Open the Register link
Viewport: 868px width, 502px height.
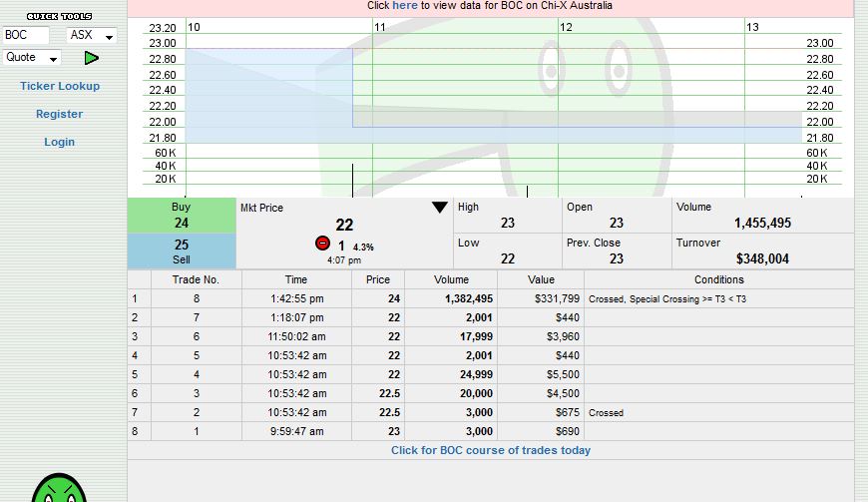tap(59, 114)
